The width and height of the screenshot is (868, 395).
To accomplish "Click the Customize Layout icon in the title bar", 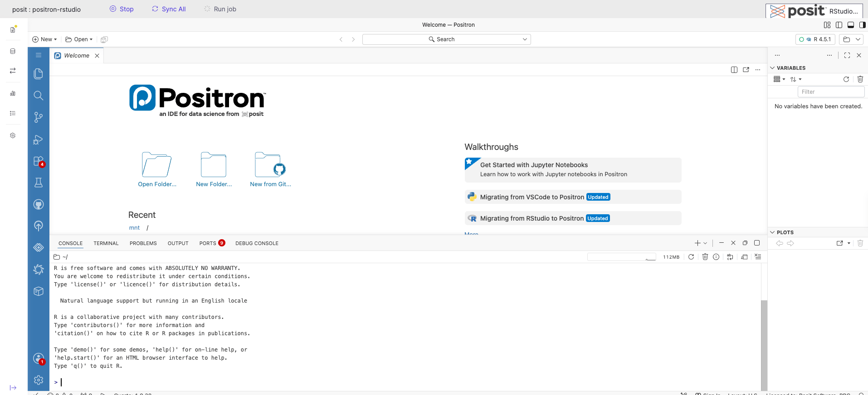I will [x=827, y=25].
